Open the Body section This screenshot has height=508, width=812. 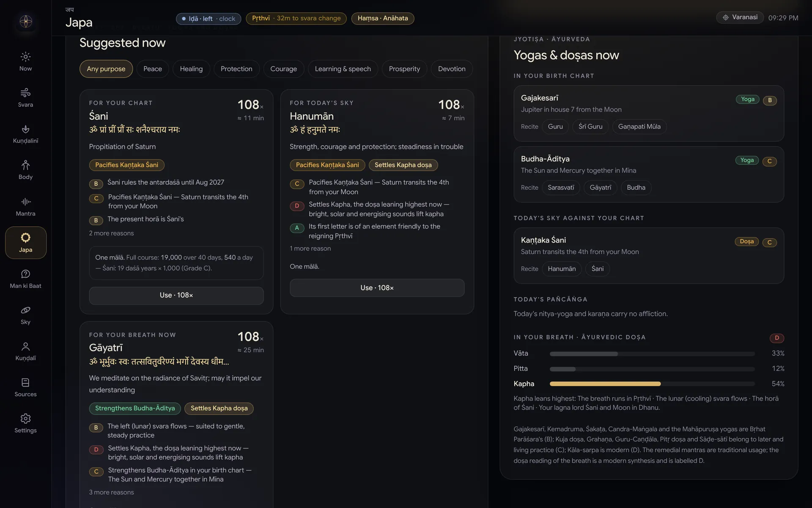point(25,170)
